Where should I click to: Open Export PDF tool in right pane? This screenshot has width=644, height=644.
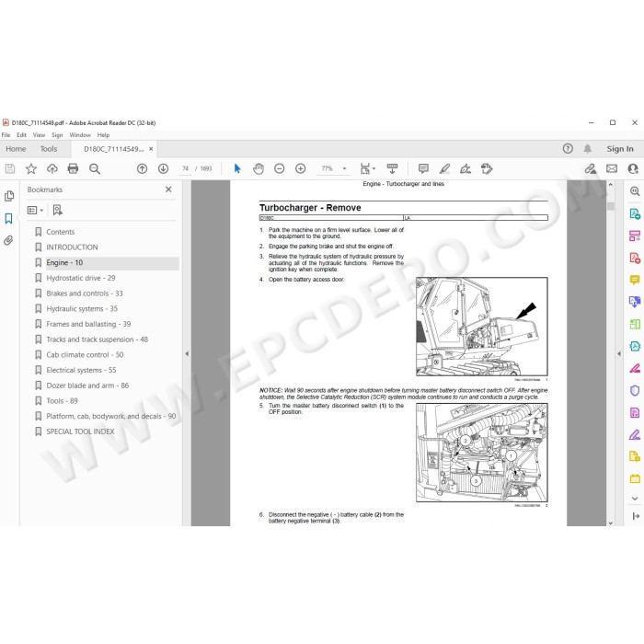pyautogui.click(x=635, y=213)
